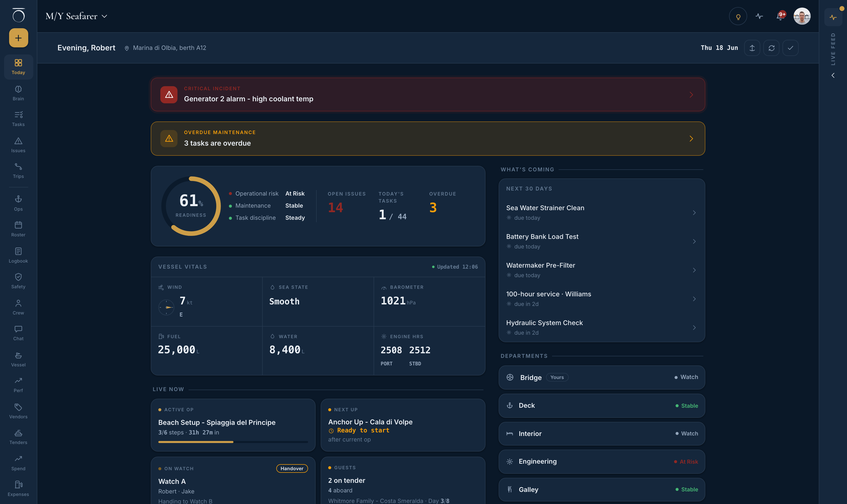Viewport: 847px width, 504px height.
Task: Click the Sea State Smooth value
Action: [x=284, y=301]
